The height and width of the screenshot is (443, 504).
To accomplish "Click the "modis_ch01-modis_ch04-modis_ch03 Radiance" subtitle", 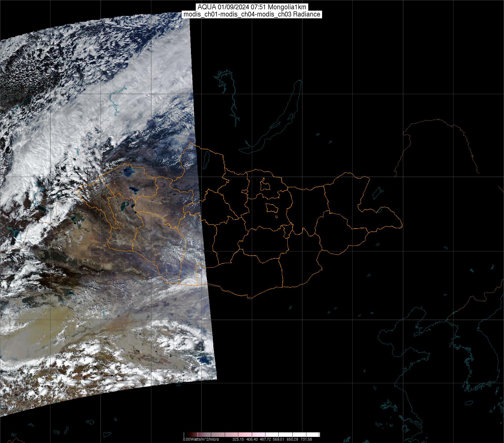I will click(x=252, y=14).
